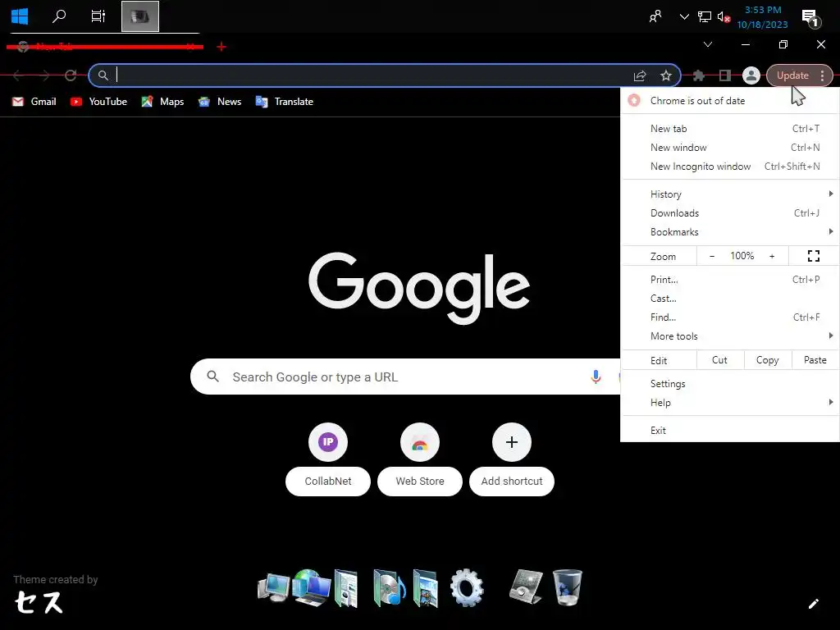Click Cut in the Edit row
This screenshot has width=840, height=630.
719,360
